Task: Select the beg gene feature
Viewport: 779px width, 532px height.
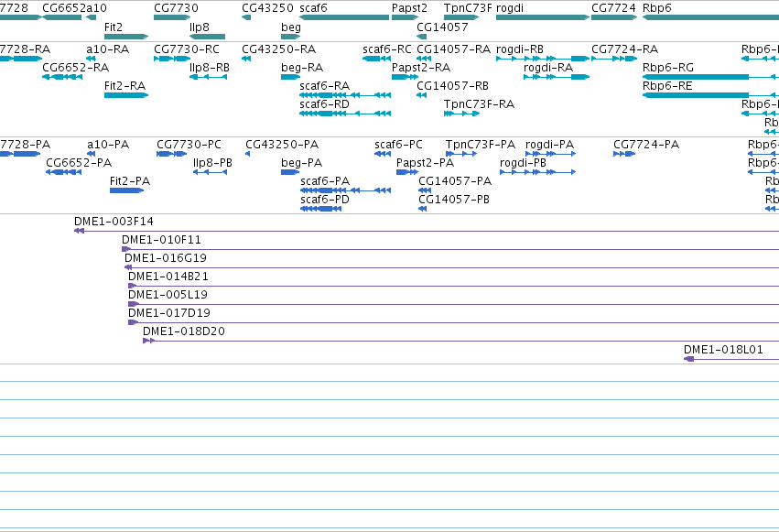Action: click(290, 37)
